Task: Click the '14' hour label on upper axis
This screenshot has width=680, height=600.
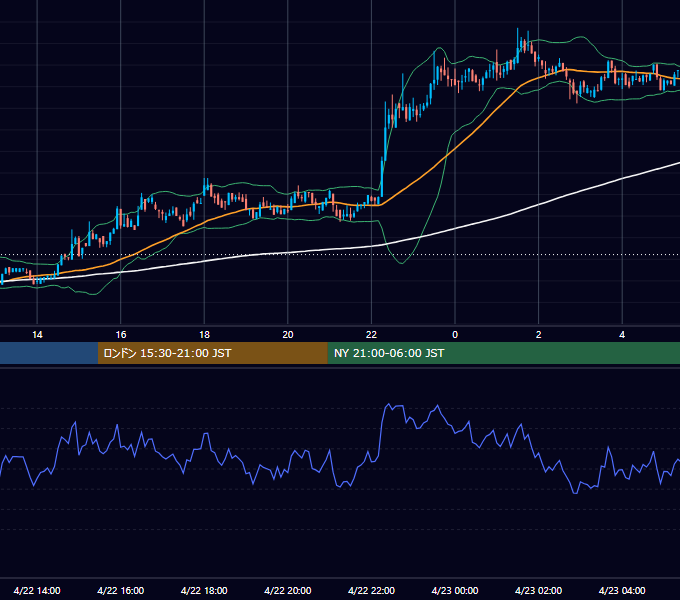Action: coord(37,335)
